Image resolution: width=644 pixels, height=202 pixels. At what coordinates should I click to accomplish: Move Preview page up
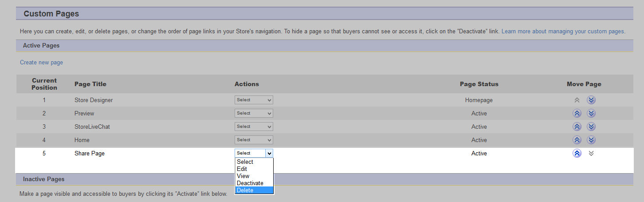[x=577, y=113]
